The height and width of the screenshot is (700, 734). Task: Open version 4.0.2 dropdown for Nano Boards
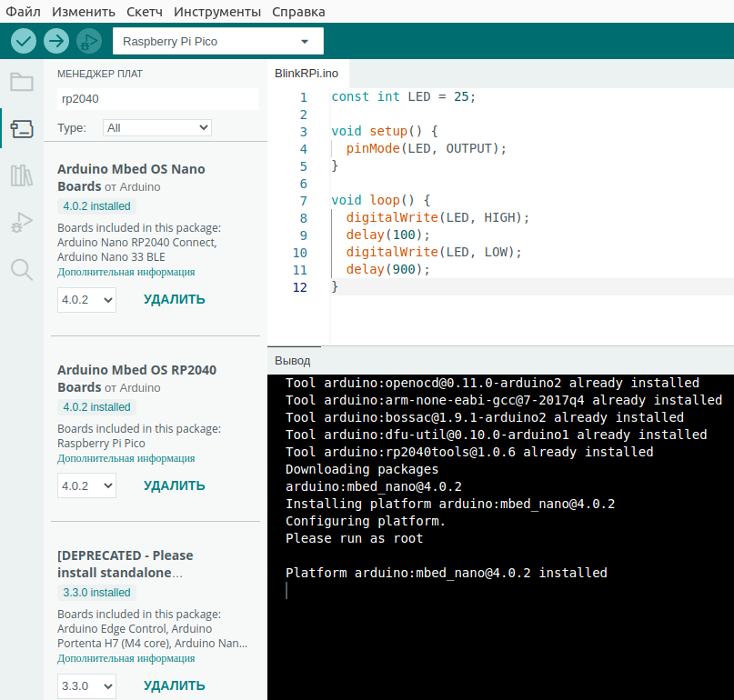point(86,299)
